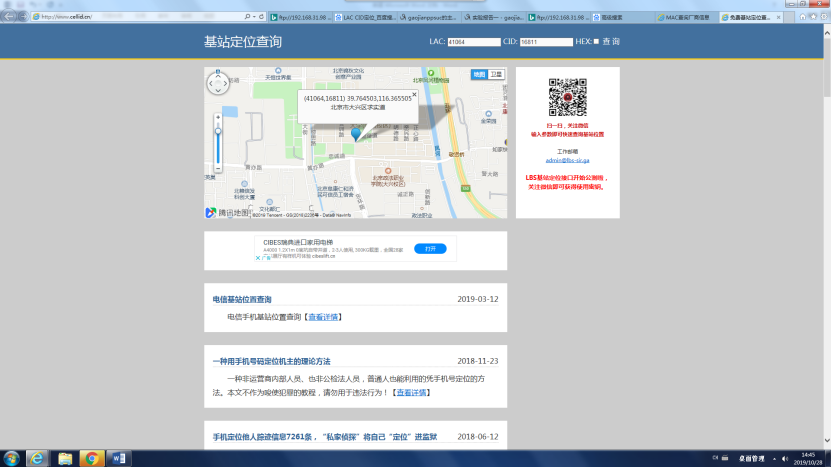This screenshot has width=831, height=468.
Task: Open address bar dropdown arrow
Action: tap(254, 17)
